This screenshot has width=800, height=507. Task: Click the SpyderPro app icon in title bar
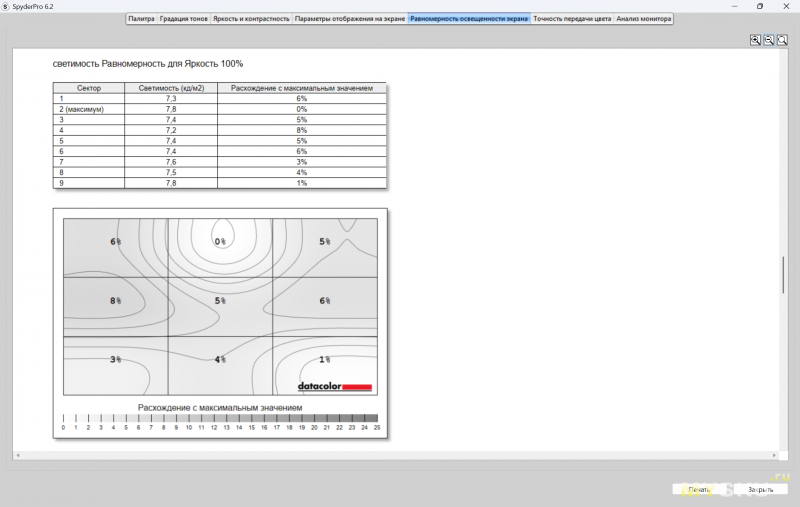6,6
